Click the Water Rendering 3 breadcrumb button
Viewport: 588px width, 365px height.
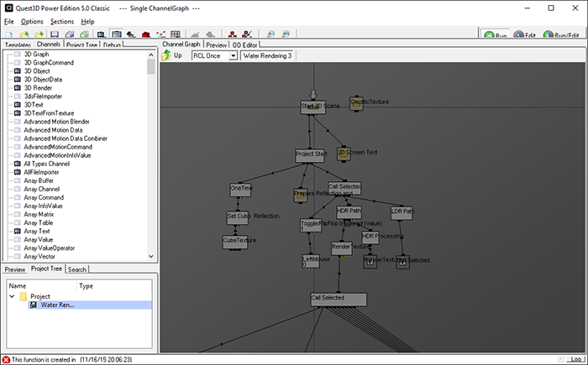(x=266, y=55)
